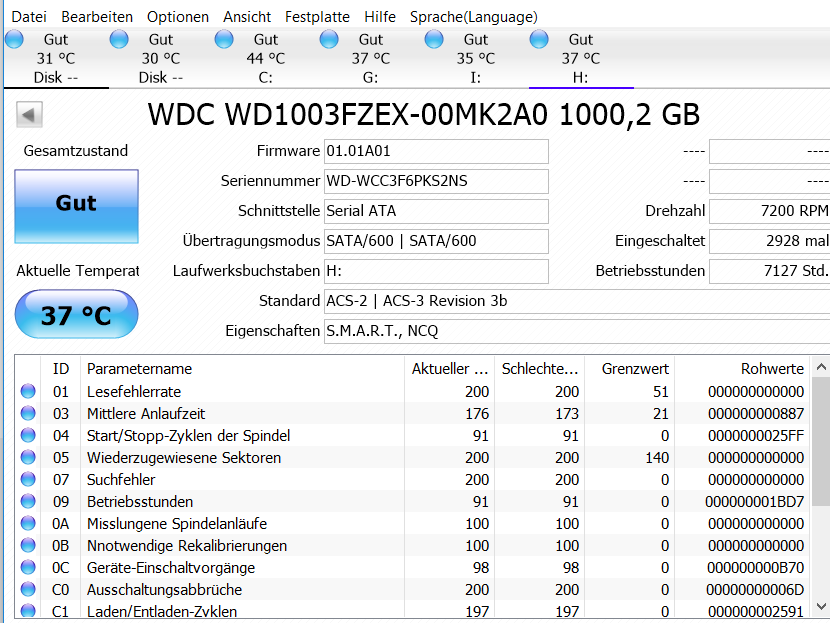Viewport: 830px width, 623px height.
Task: Click the status orb of the 31 °C disk
Action: (x=14, y=39)
